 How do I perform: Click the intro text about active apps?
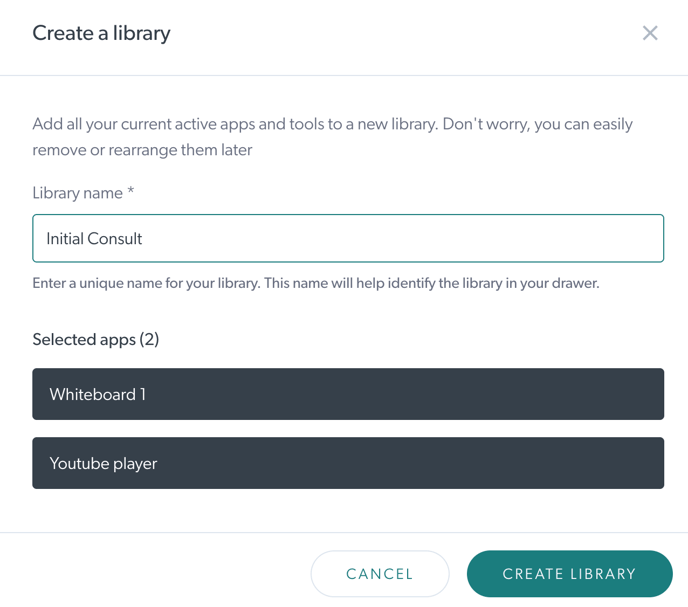click(332, 137)
